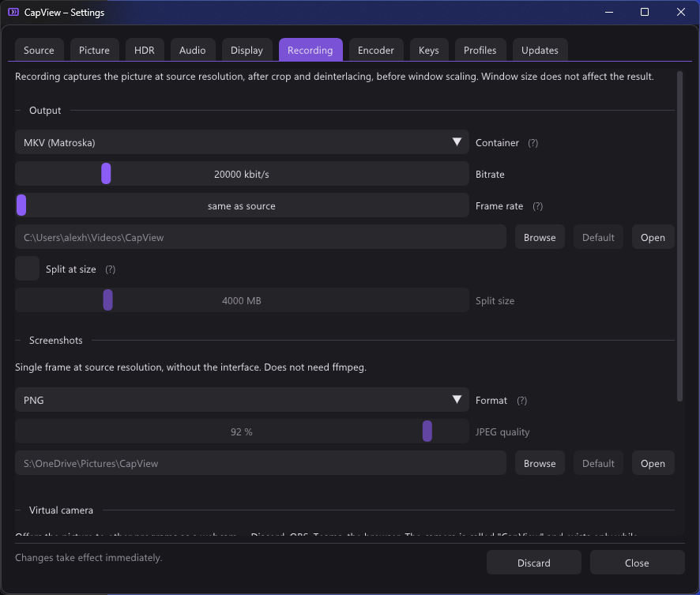Click the video output path field
This screenshot has height=595, width=700.
(x=261, y=237)
